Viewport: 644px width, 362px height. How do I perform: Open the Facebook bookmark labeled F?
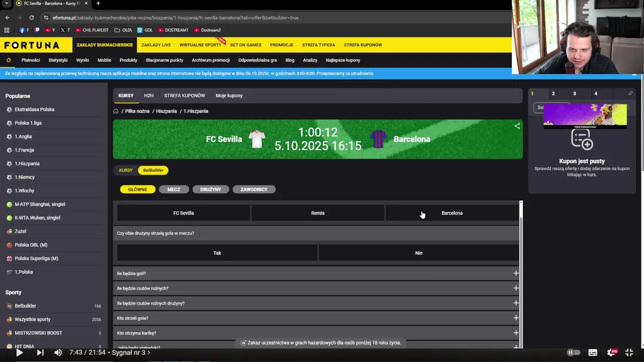coord(24,30)
